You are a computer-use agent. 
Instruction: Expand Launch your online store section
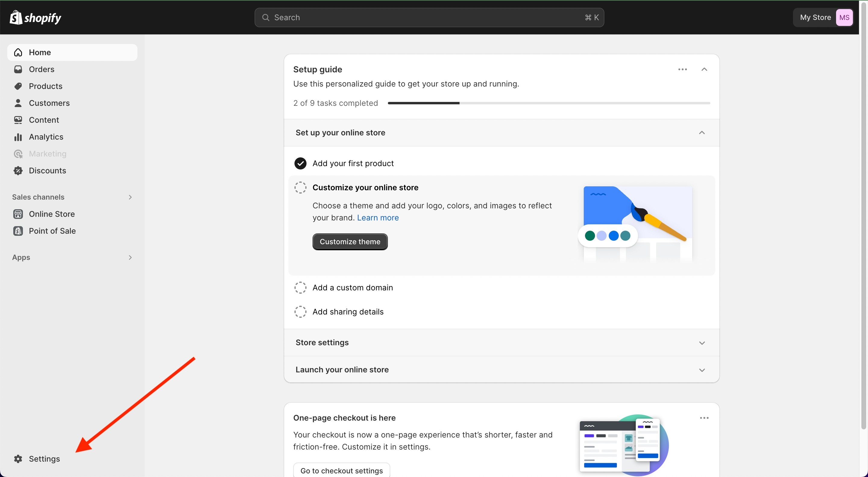[702, 370]
